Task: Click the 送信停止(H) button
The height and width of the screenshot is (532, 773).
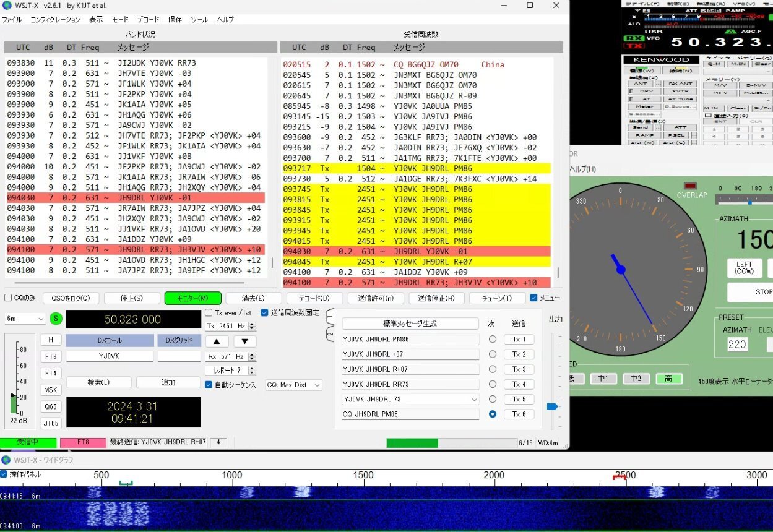Action: pyautogui.click(x=436, y=298)
